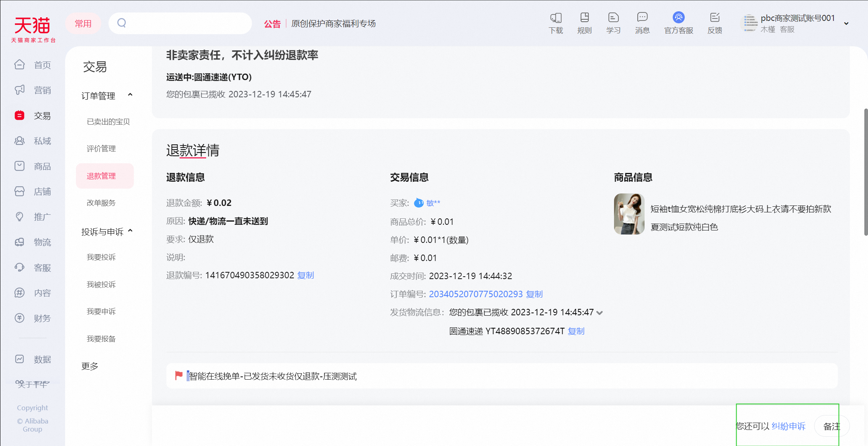
Task: Go to 首页 home icon
Action: [19, 65]
